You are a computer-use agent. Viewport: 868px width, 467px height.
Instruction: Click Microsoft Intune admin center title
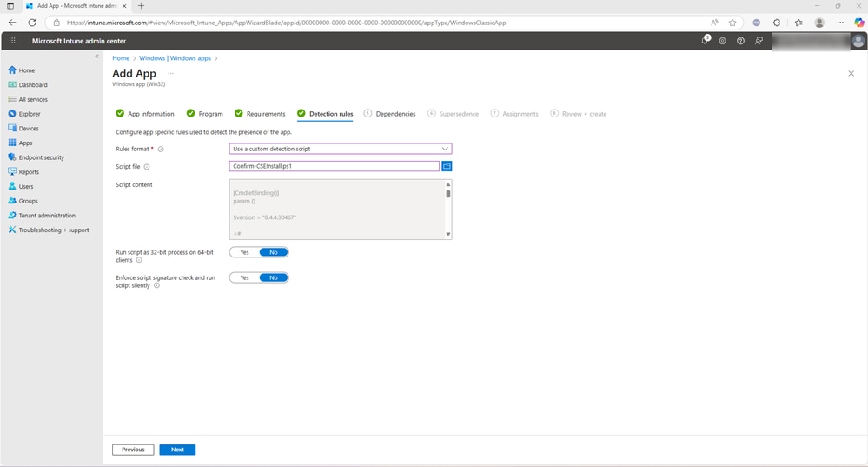(x=79, y=41)
